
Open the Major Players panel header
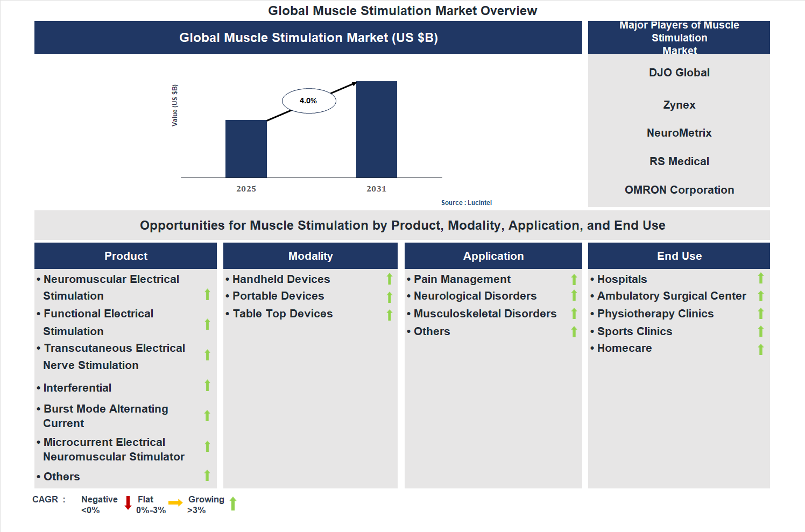click(679, 37)
